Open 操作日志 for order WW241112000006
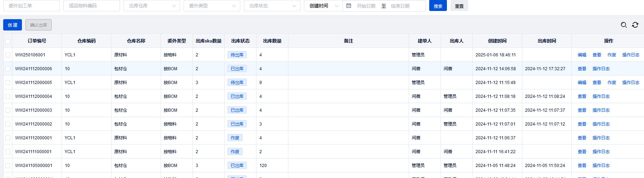The image size is (644, 178). [x=601, y=69]
